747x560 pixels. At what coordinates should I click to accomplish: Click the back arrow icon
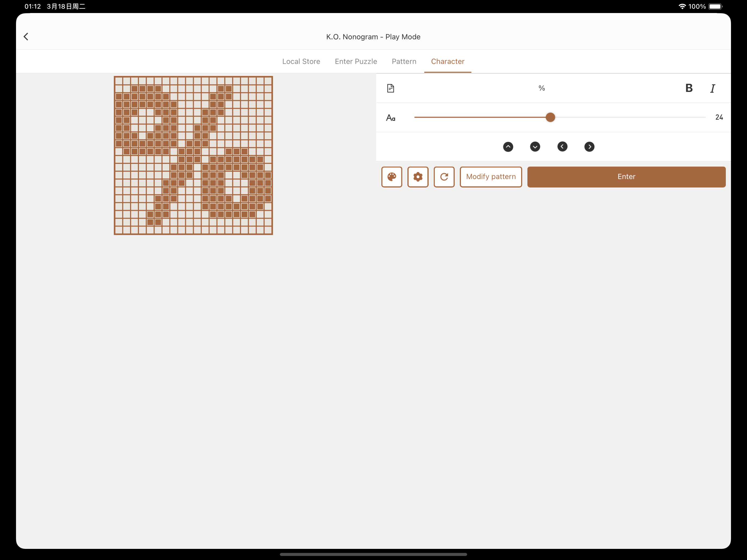coord(26,36)
